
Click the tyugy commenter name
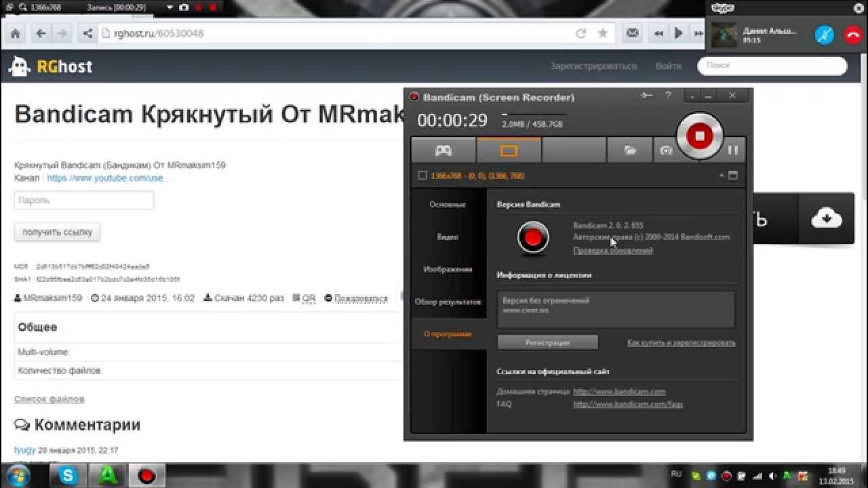click(x=24, y=450)
